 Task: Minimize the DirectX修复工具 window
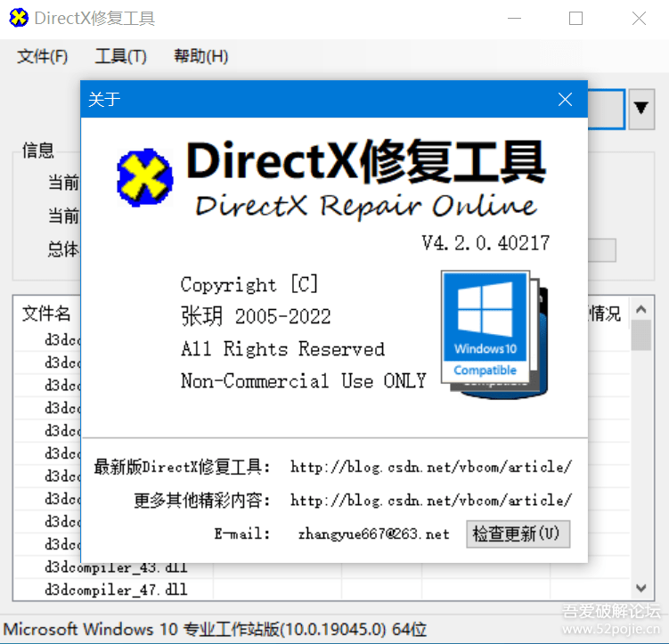[514, 19]
